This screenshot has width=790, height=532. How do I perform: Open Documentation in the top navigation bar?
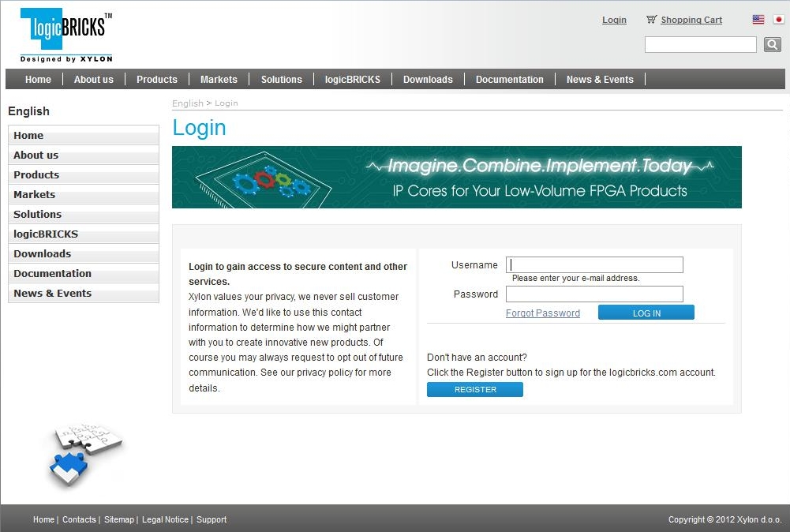pyautogui.click(x=509, y=79)
